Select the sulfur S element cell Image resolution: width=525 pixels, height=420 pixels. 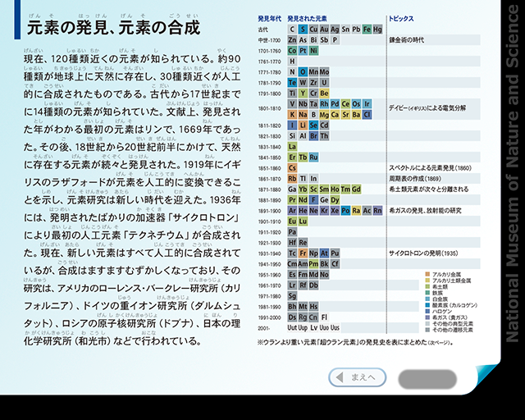pyautogui.click(x=303, y=30)
